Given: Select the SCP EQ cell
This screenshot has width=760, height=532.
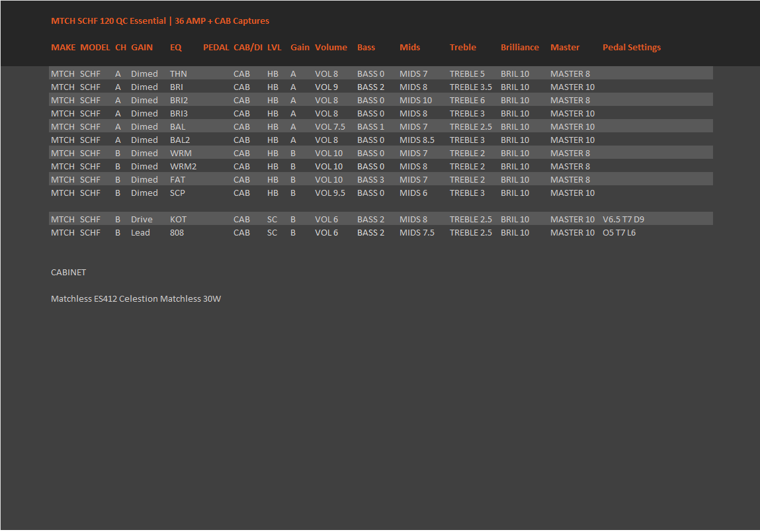Looking at the screenshot, I should (x=177, y=193).
